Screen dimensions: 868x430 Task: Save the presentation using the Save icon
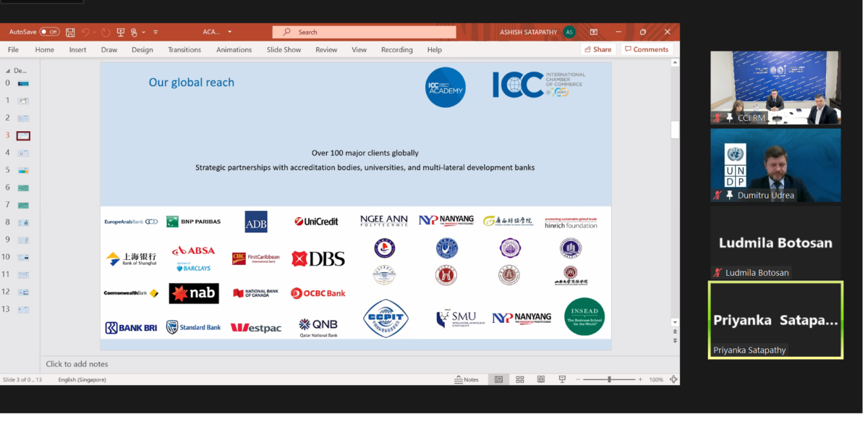coord(70,32)
